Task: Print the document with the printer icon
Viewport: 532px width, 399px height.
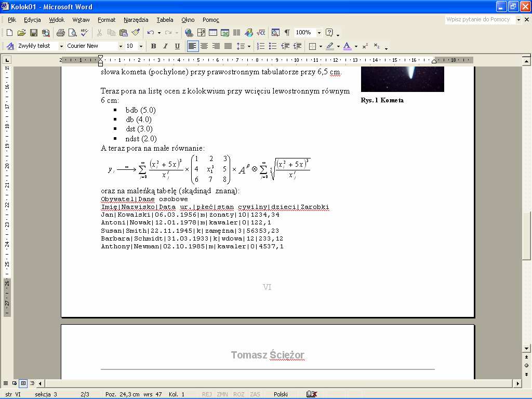Action: pos(61,33)
